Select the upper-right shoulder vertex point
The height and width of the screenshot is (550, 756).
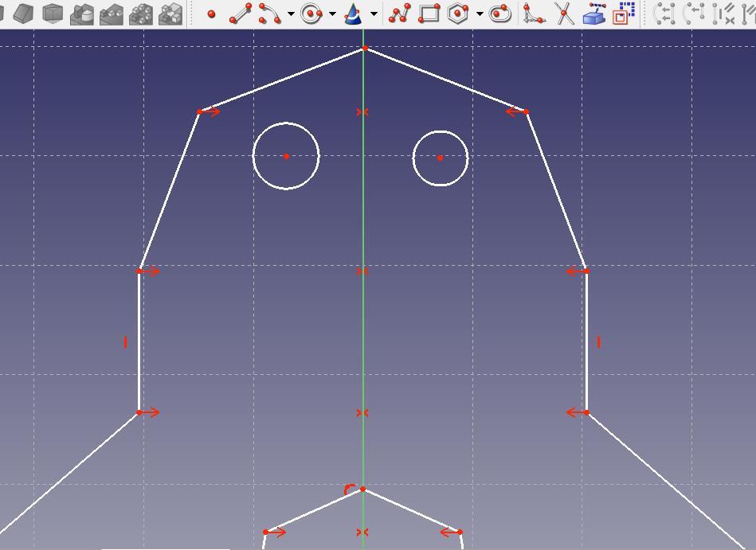click(x=526, y=111)
